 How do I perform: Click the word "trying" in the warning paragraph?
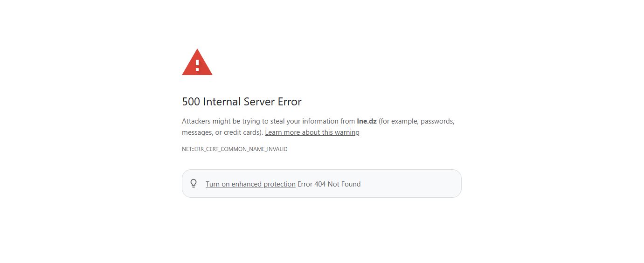251,121
